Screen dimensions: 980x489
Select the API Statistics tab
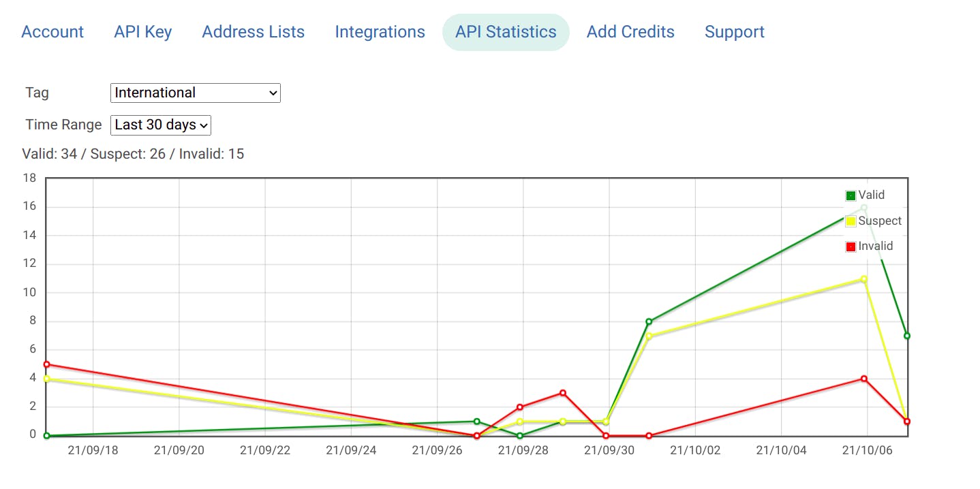(506, 32)
